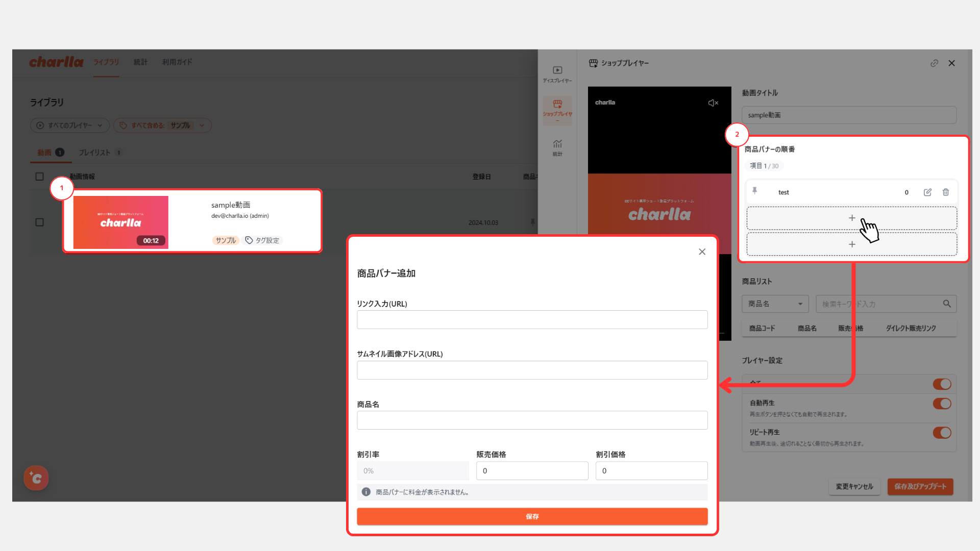Add banner via first plus slot
The image size is (980, 551).
coord(852,218)
